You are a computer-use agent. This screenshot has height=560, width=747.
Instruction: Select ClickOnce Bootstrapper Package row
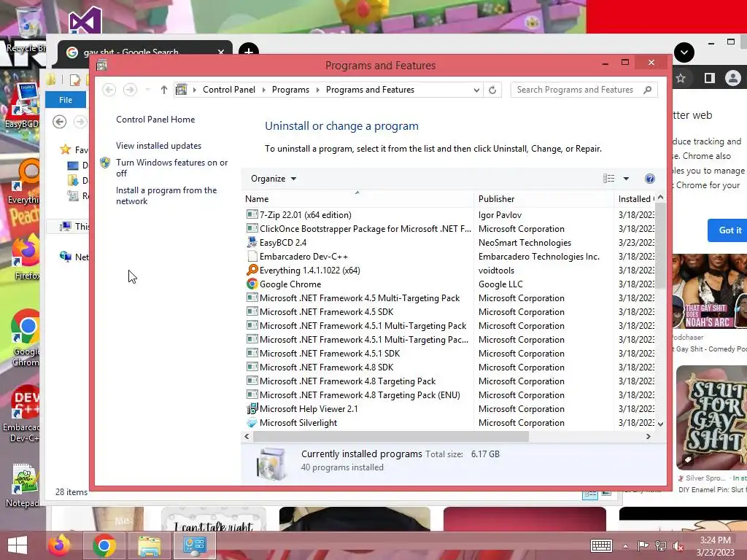point(449,228)
